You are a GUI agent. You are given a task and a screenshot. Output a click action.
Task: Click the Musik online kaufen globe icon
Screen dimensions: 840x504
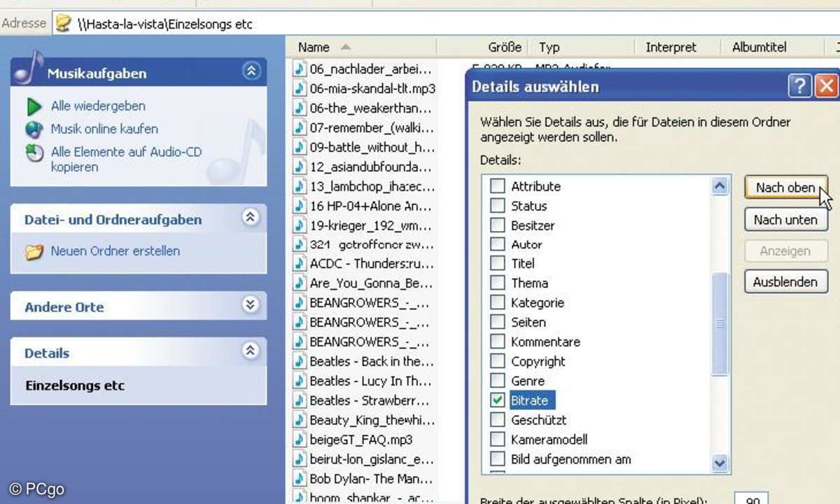[34, 129]
